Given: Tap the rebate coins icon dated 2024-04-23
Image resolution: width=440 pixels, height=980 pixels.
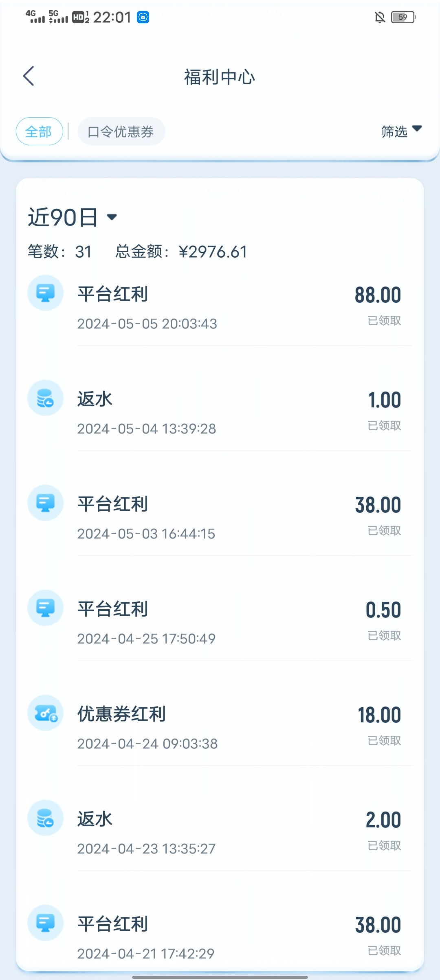Looking at the screenshot, I should click(45, 818).
